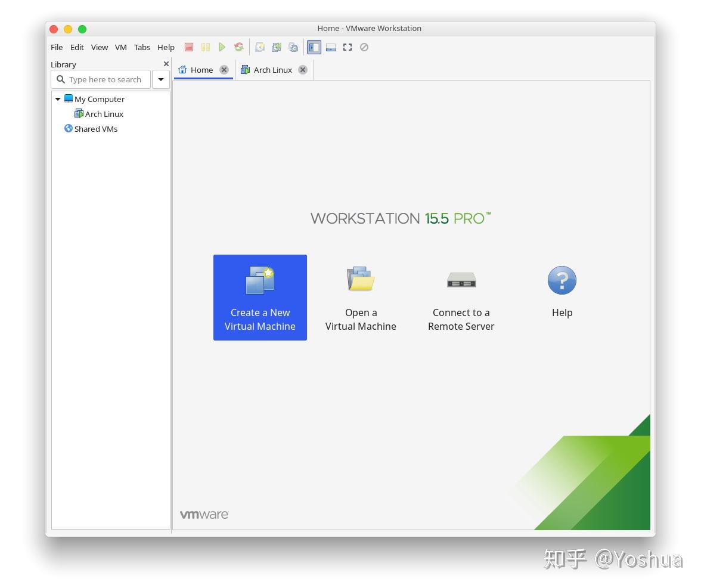The width and height of the screenshot is (701, 588).
Task: Toggle the library panel visibility
Action: click(314, 47)
